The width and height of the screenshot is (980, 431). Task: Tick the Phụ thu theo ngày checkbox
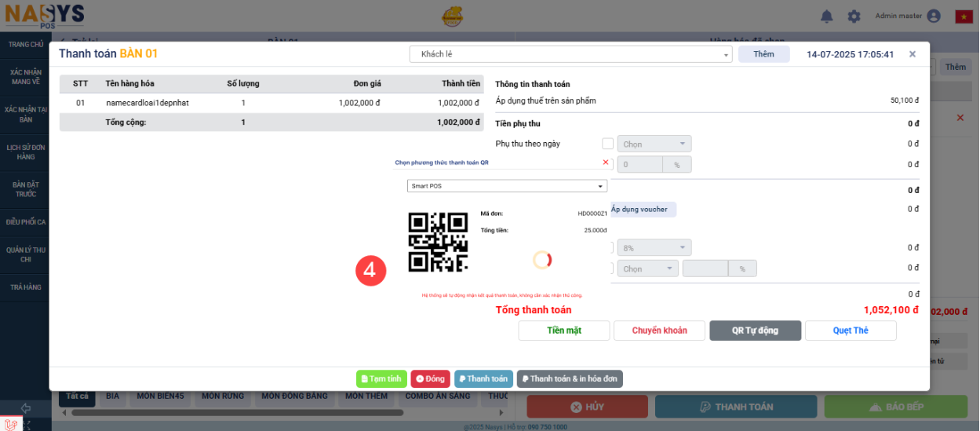click(607, 144)
